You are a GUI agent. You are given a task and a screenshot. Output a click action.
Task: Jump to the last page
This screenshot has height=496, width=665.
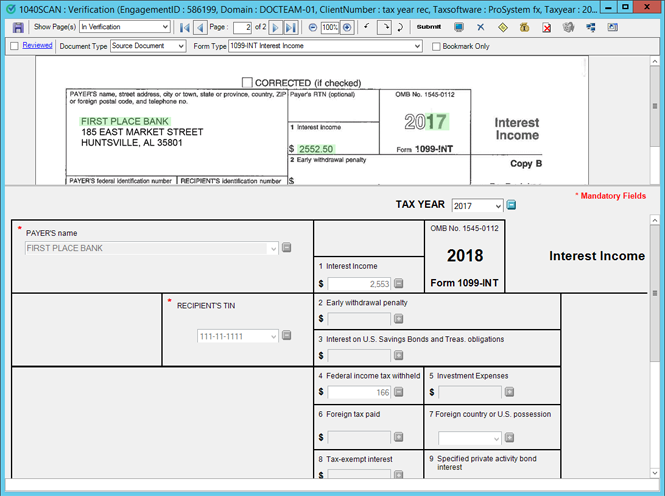291,28
